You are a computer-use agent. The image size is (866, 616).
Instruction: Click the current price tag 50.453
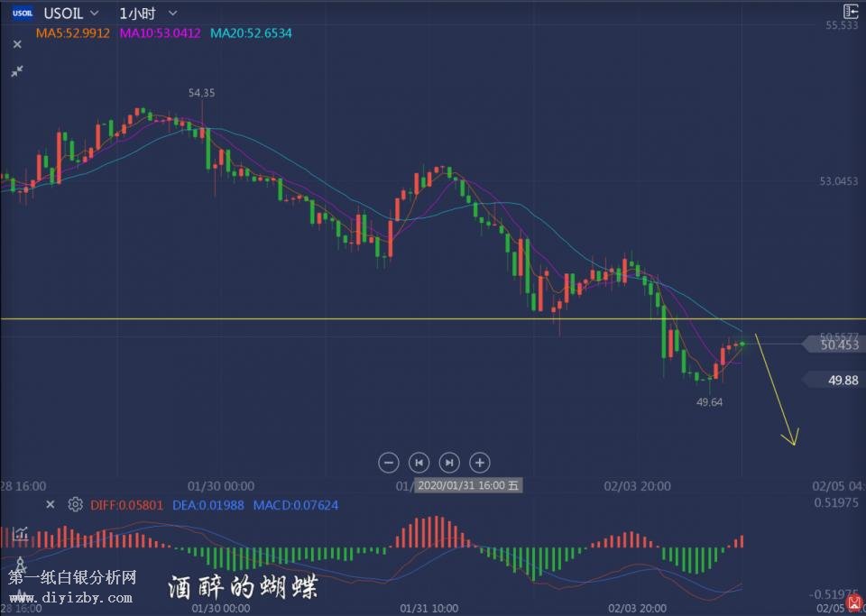[835, 345]
